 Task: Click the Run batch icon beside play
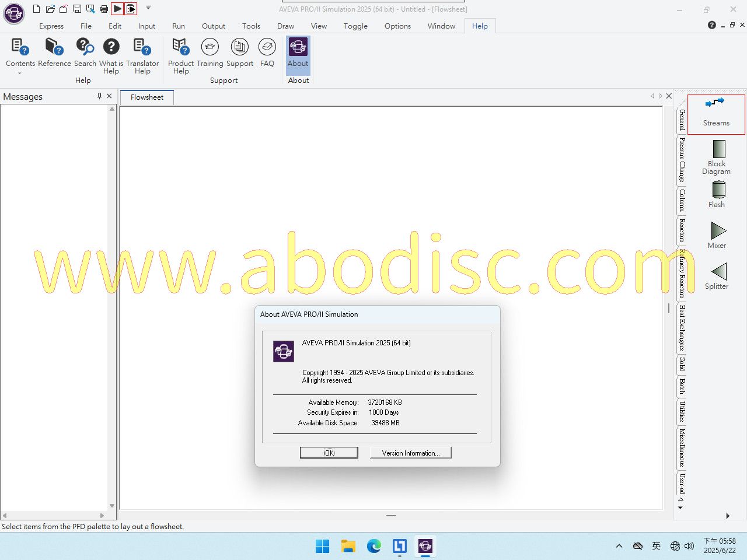pos(131,9)
